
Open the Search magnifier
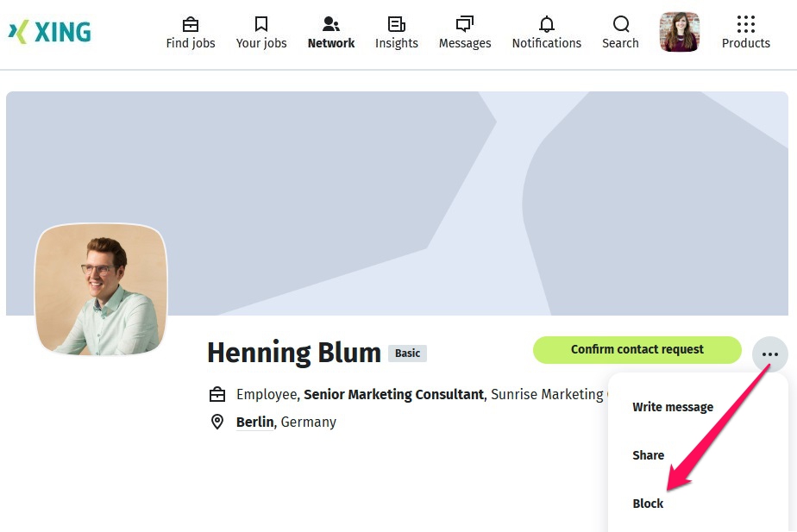tap(621, 24)
